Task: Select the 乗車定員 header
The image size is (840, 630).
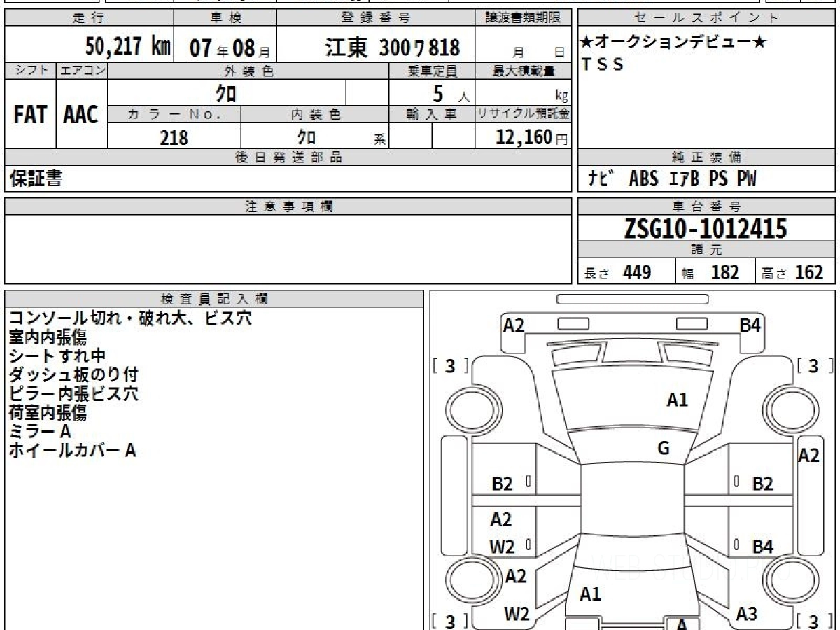Action: [x=432, y=71]
